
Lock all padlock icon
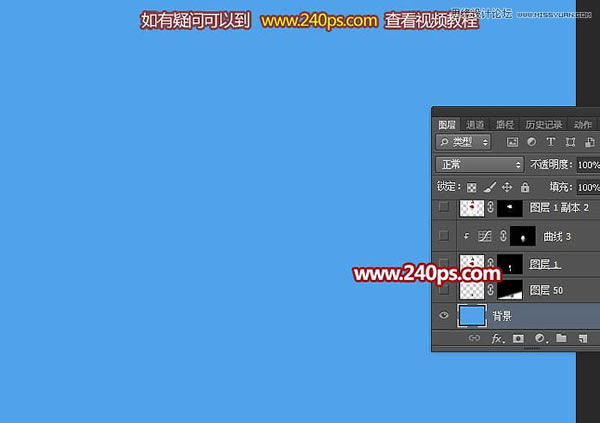pyautogui.click(x=525, y=187)
